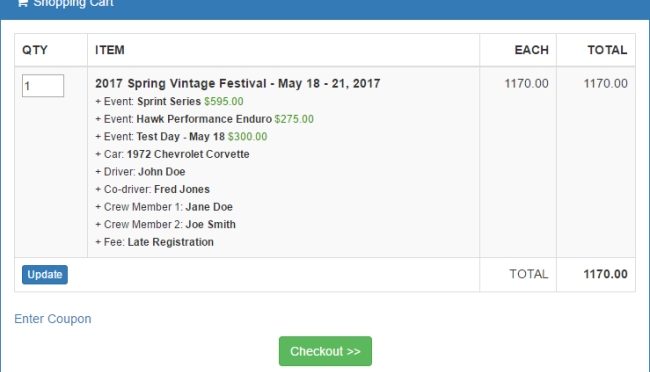Click the ITEM column header

pos(110,50)
